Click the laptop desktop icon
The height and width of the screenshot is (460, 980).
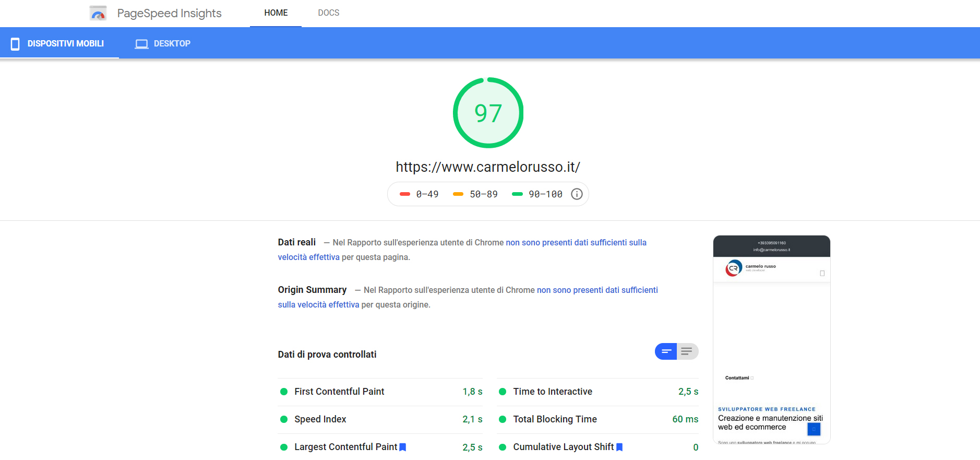click(x=141, y=44)
